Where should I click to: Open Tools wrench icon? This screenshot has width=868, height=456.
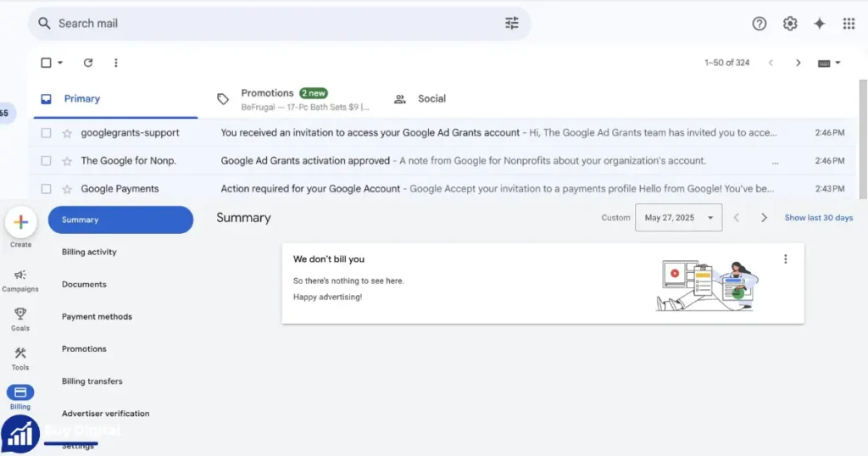[20, 353]
